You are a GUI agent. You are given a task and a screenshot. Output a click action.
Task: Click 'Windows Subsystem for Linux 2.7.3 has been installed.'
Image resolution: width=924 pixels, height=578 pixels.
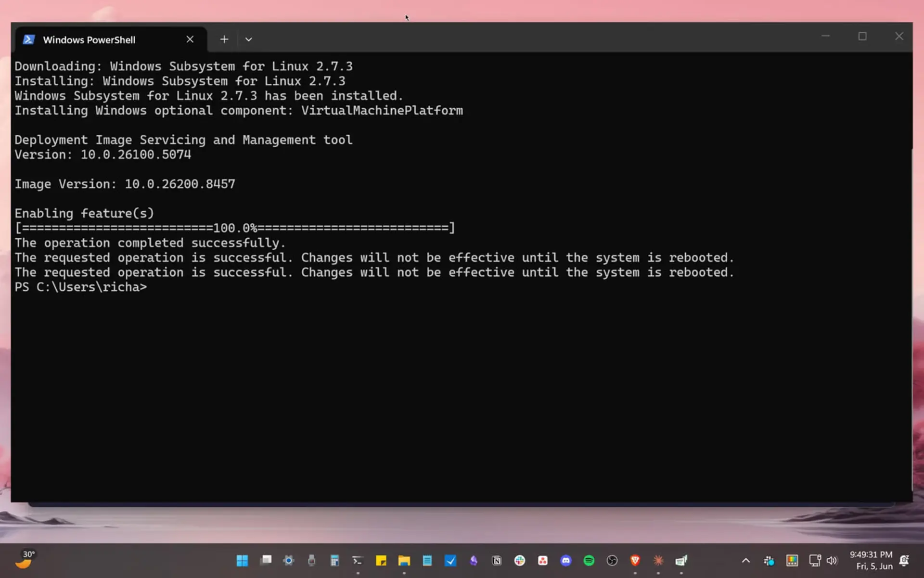tap(209, 95)
